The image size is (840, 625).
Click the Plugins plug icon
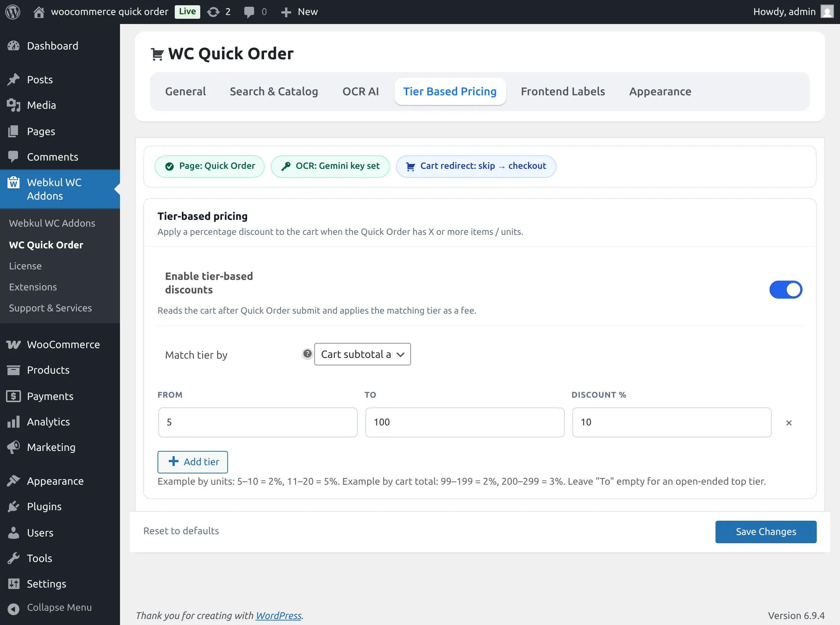[13, 506]
